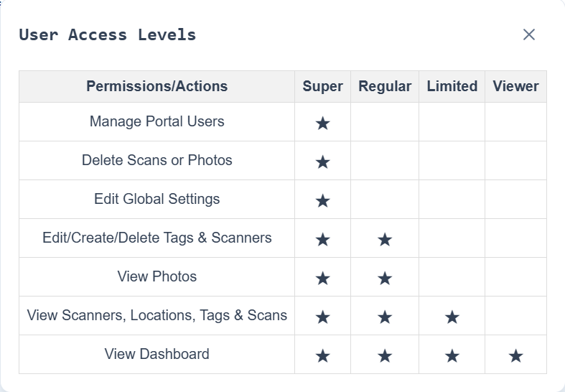Click the Super star for View Photos
Screen dimensions: 565x392
coord(322,278)
